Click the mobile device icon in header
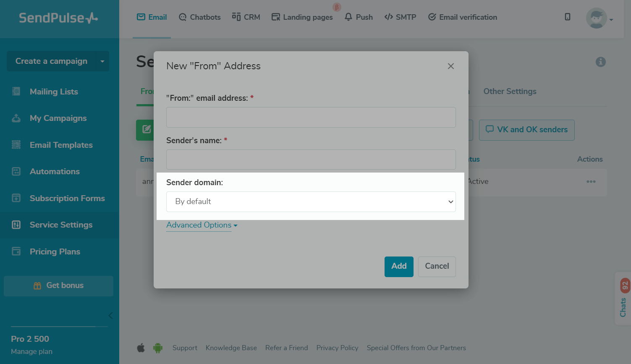Viewport: 631px width, 364px height. click(568, 17)
